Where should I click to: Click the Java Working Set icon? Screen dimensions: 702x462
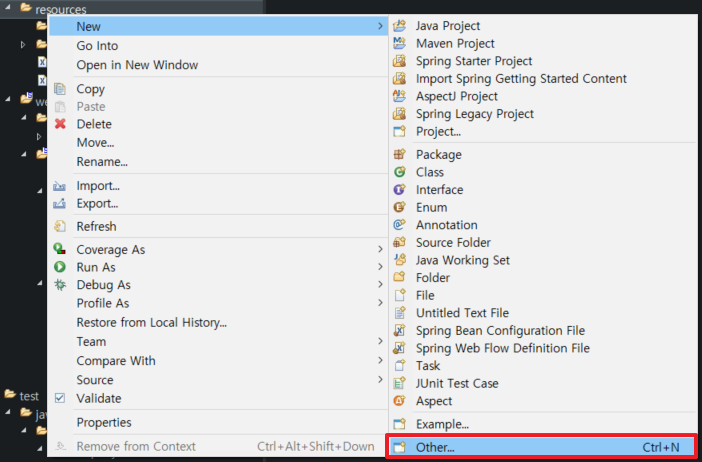[x=399, y=260]
